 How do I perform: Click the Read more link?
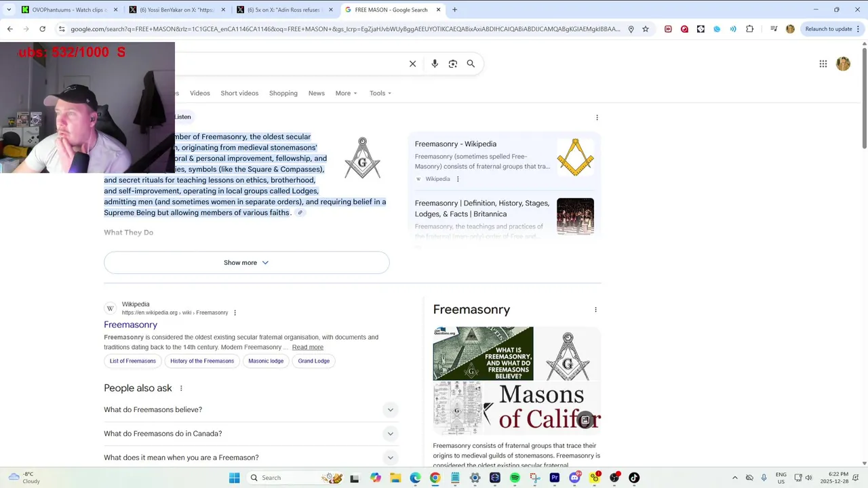(x=308, y=347)
